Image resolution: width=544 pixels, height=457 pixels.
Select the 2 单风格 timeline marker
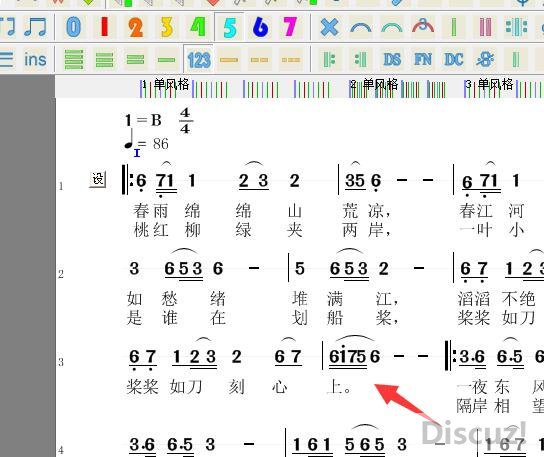click(374, 84)
